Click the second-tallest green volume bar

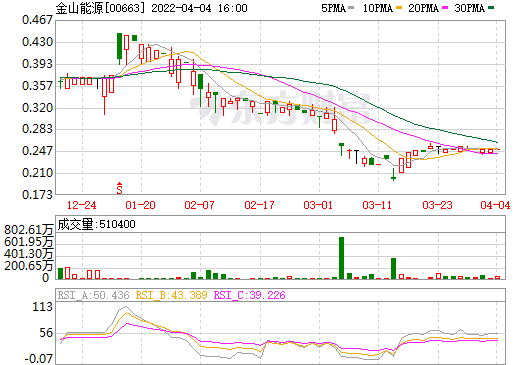coord(393,268)
